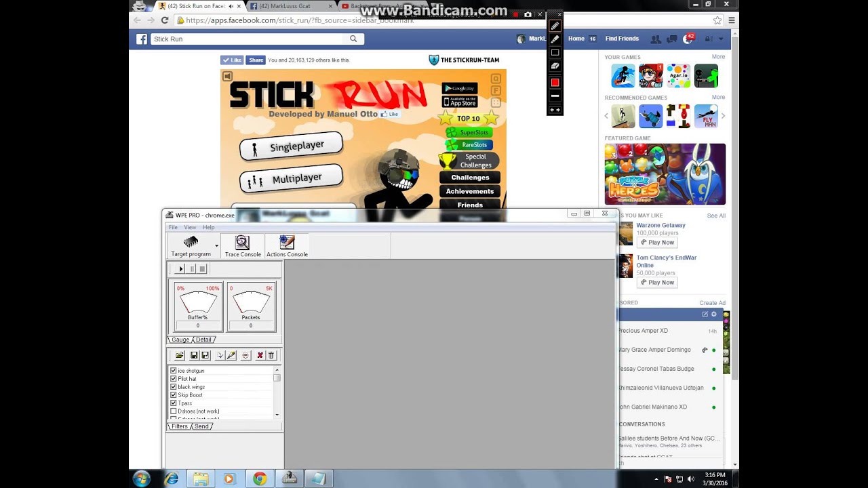
Task: Click the second floppy disk save-as icon
Action: point(205,355)
